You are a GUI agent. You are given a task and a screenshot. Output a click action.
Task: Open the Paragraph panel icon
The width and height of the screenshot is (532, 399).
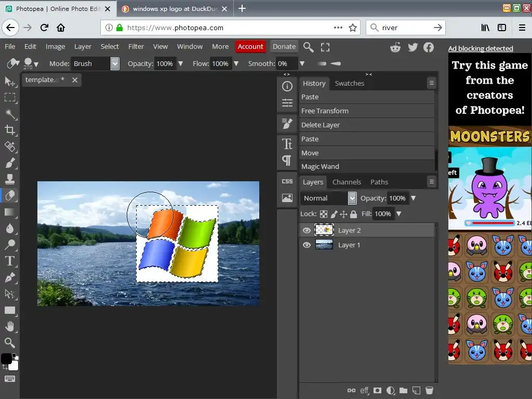coord(287,160)
